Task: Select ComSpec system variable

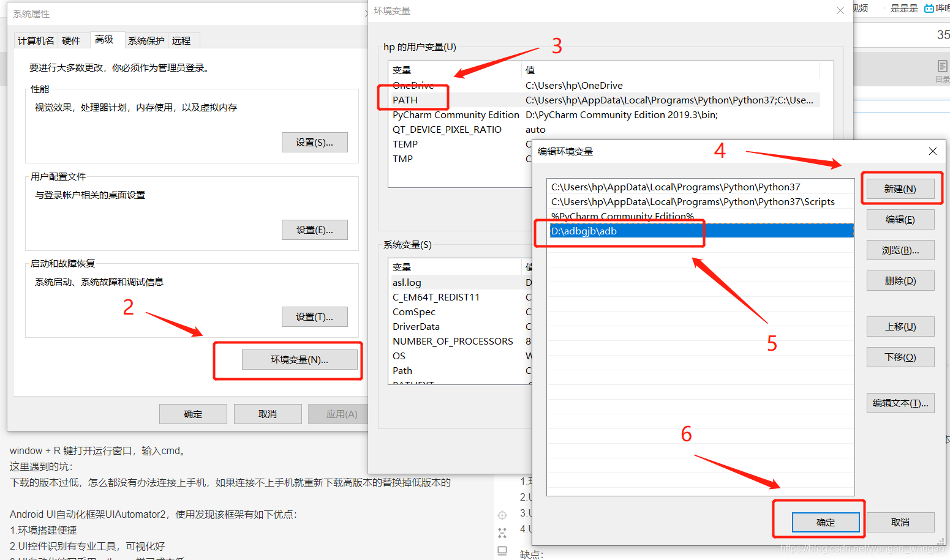Action: (461, 312)
